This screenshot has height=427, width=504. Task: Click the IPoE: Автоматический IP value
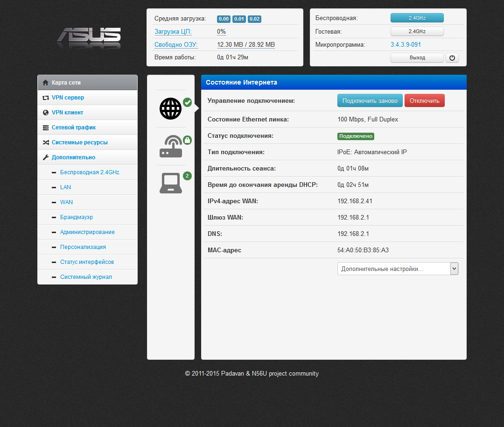[x=372, y=152]
